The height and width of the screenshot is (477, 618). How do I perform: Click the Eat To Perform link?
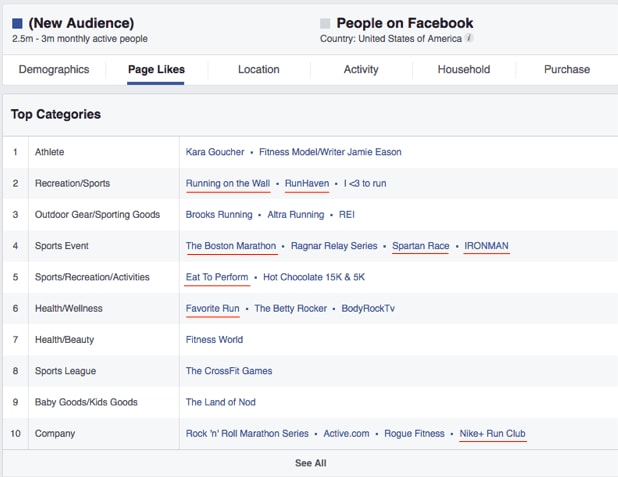[217, 277]
